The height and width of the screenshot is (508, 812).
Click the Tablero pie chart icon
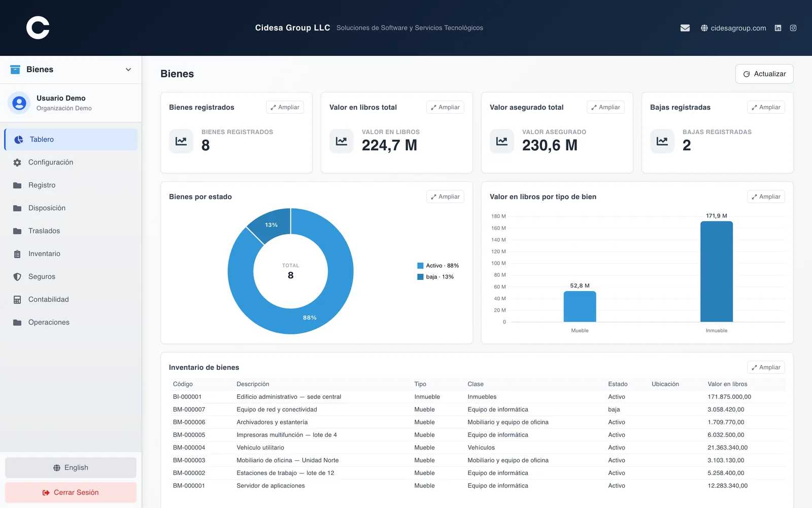(x=19, y=140)
